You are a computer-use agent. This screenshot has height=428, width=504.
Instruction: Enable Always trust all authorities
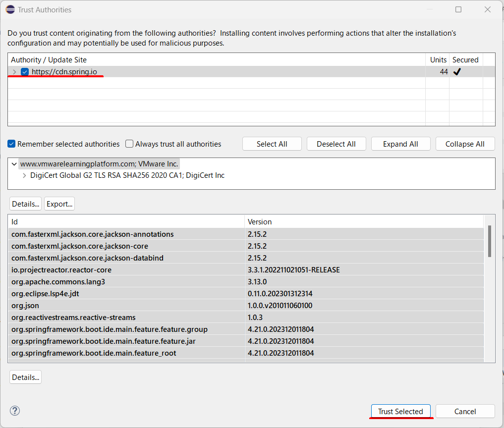(129, 144)
